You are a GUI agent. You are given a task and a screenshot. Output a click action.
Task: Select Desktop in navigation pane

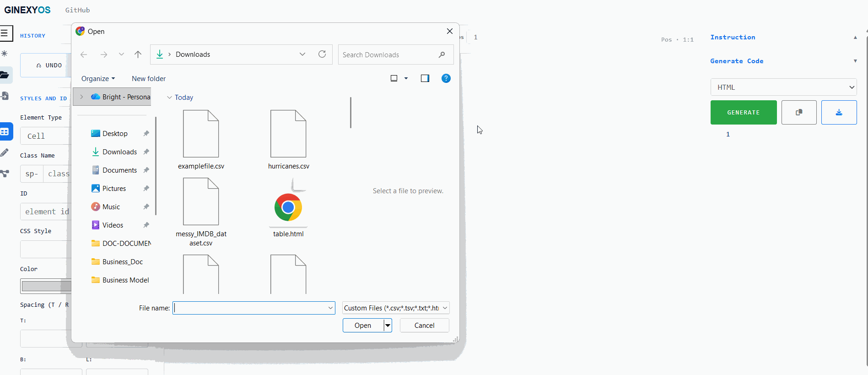click(x=115, y=134)
